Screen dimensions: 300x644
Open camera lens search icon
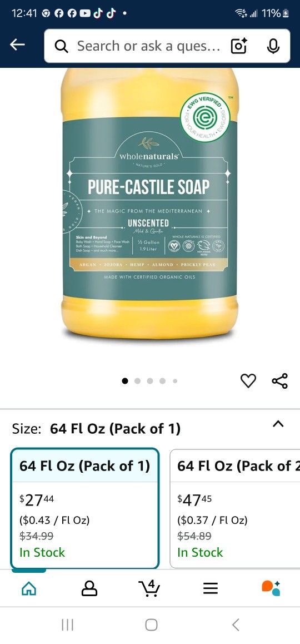(239, 46)
